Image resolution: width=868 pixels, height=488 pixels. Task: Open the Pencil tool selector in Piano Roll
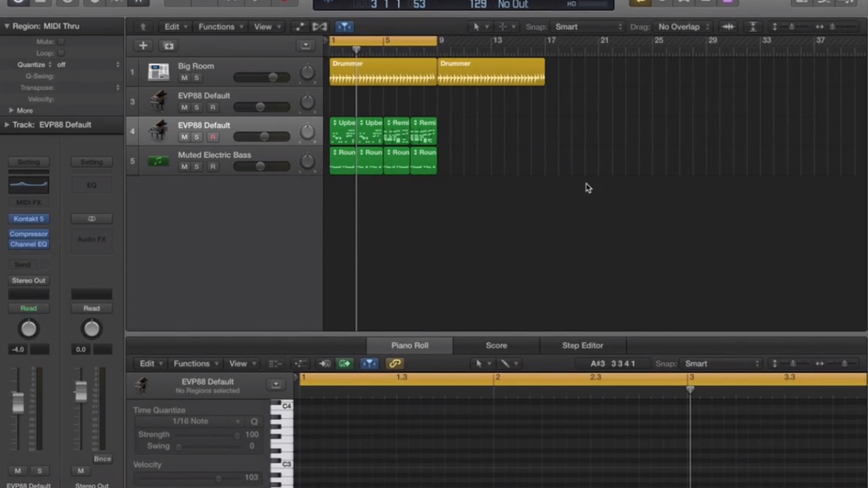point(505,363)
